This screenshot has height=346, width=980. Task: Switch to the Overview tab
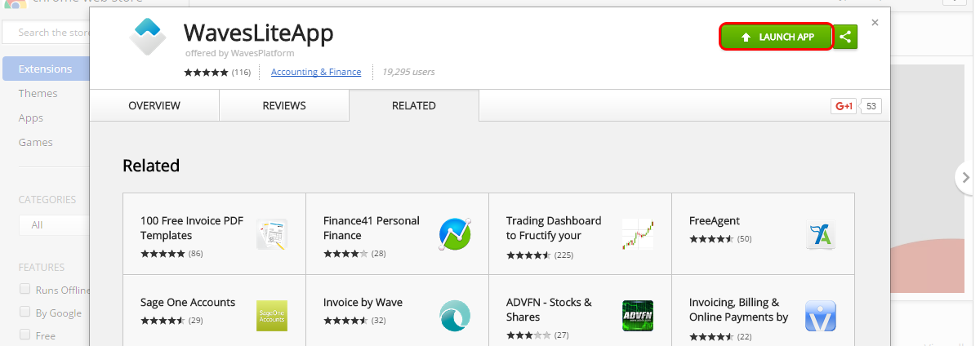click(154, 106)
